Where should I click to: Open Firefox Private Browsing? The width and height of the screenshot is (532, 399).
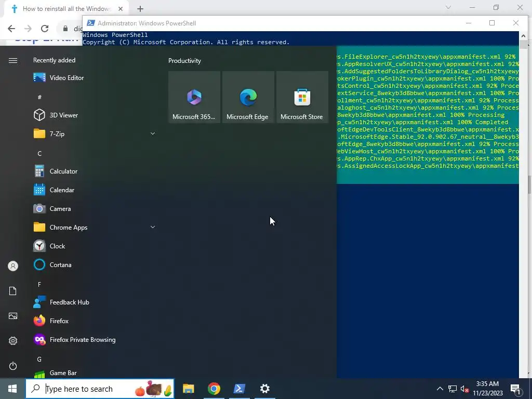94,340
